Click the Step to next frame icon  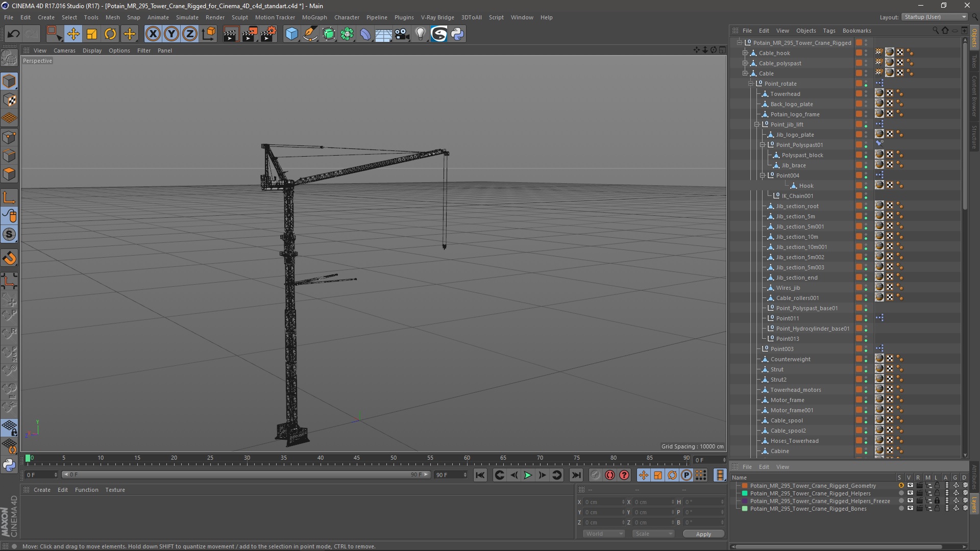(x=542, y=475)
